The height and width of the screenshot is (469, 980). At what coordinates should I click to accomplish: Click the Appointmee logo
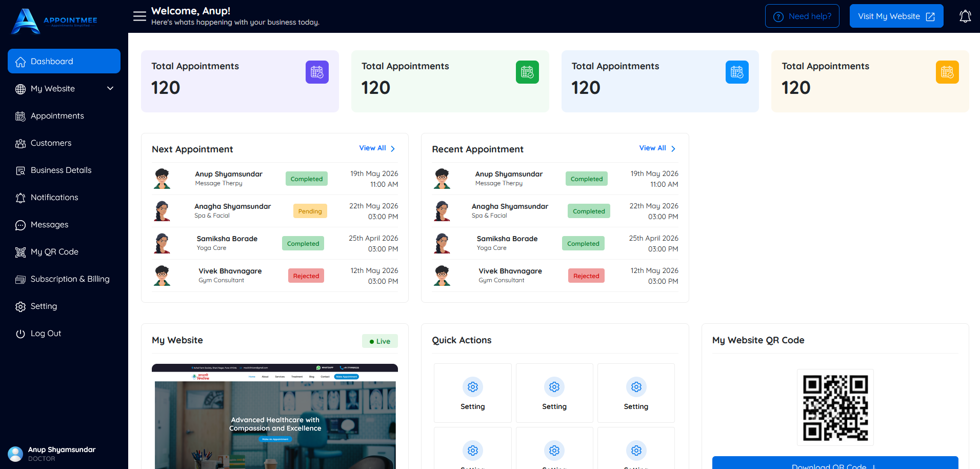click(x=54, y=21)
